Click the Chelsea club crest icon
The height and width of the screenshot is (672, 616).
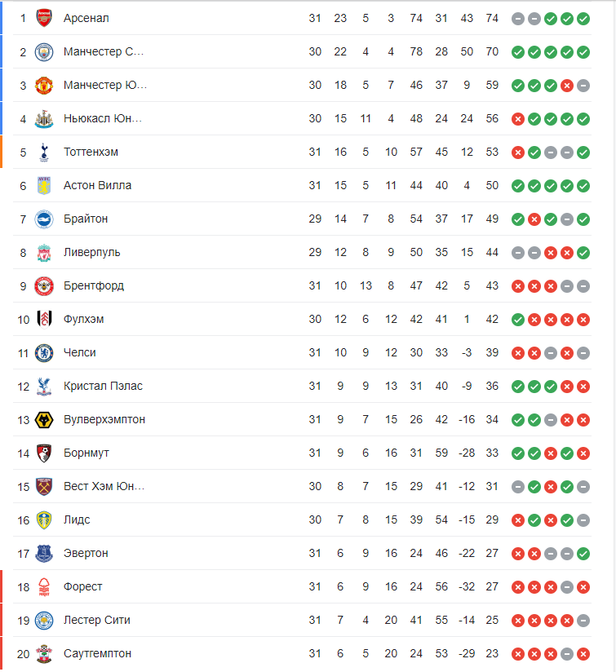point(44,352)
